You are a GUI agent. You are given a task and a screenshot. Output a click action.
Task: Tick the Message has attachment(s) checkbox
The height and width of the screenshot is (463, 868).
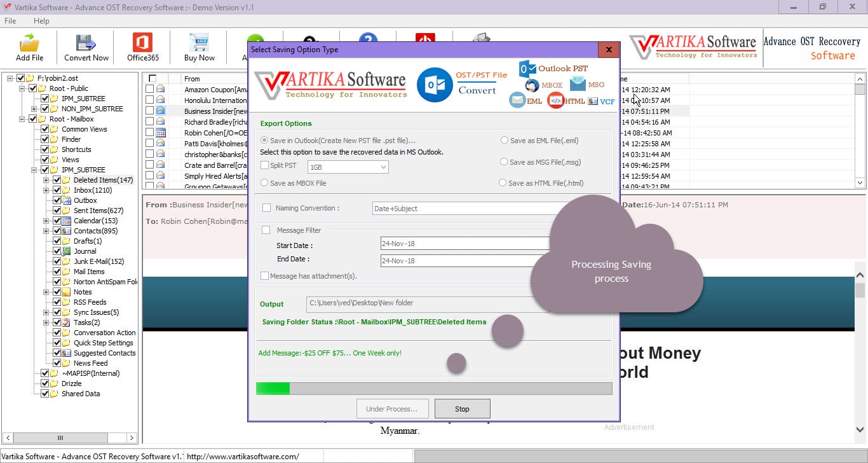tap(264, 276)
